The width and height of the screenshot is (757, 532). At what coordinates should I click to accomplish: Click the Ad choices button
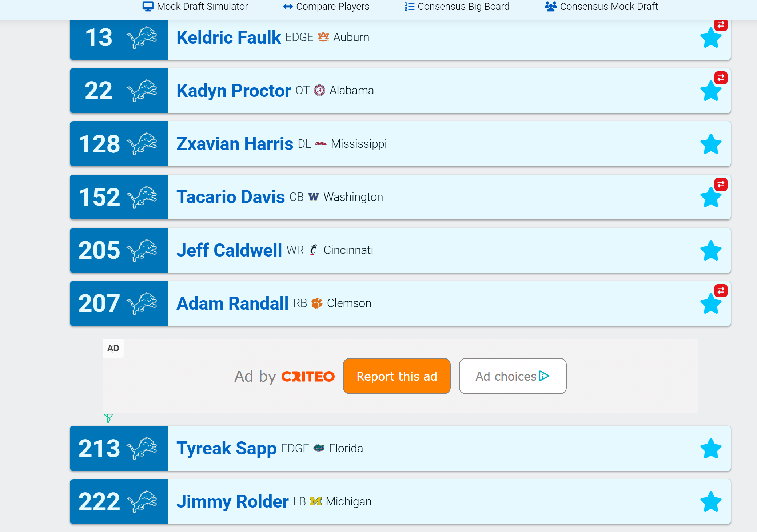(512, 376)
